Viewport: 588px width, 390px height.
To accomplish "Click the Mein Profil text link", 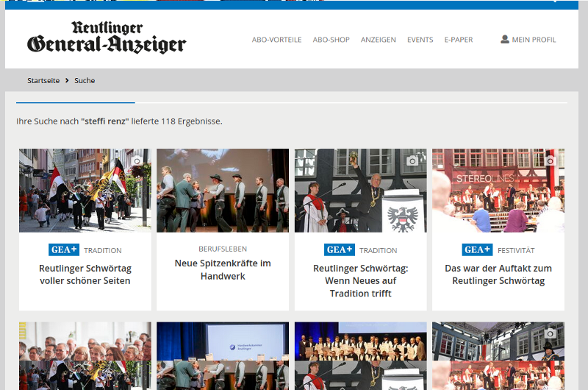I will click(534, 40).
